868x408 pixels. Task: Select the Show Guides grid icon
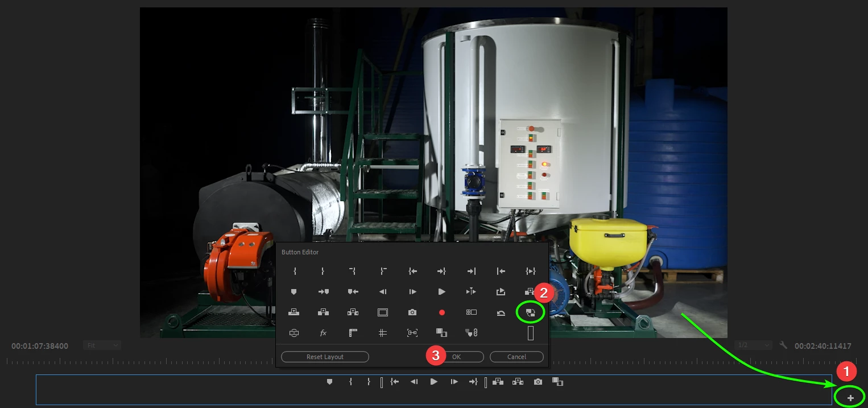coord(382,333)
